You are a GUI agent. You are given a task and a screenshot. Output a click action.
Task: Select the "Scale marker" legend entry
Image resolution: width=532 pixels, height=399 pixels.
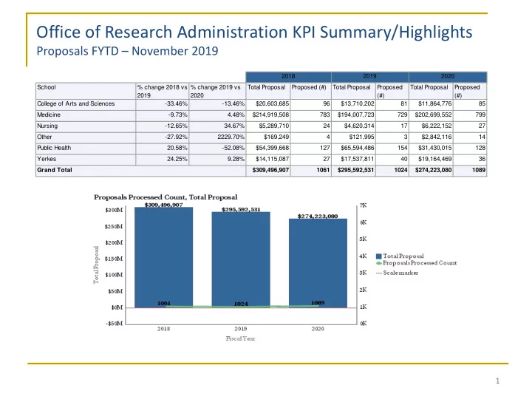(398, 273)
